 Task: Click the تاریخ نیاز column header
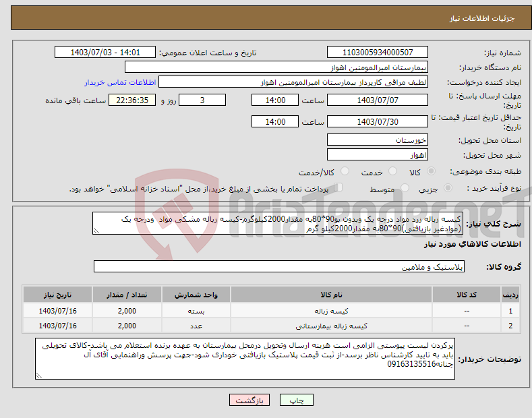pos(58,295)
